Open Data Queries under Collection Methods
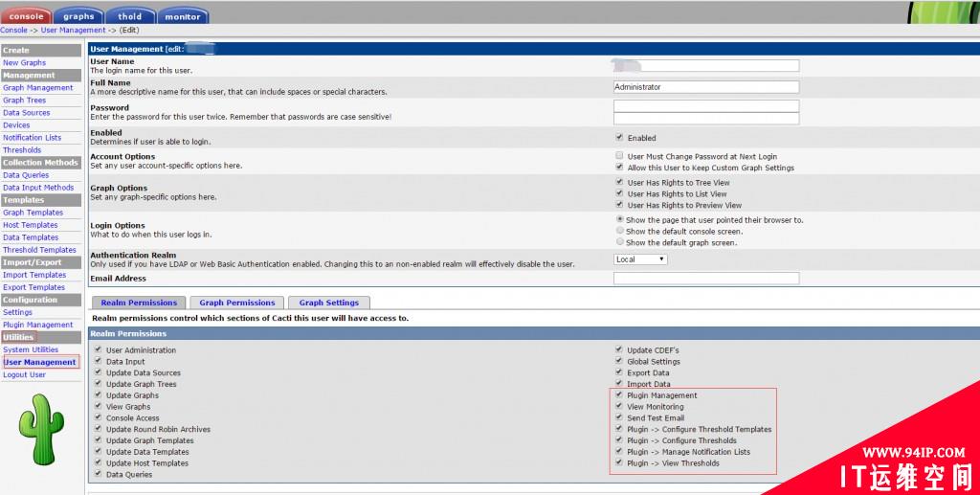This screenshot has height=495, width=980. [x=26, y=175]
